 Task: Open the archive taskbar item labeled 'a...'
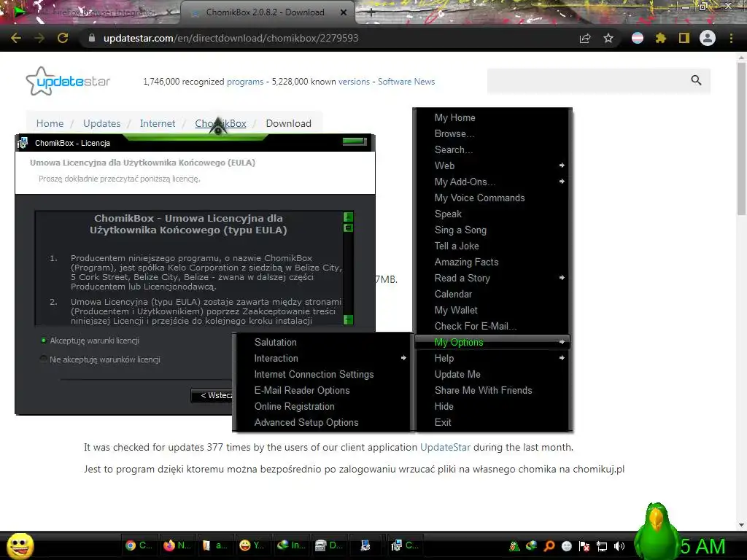(215, 545)
